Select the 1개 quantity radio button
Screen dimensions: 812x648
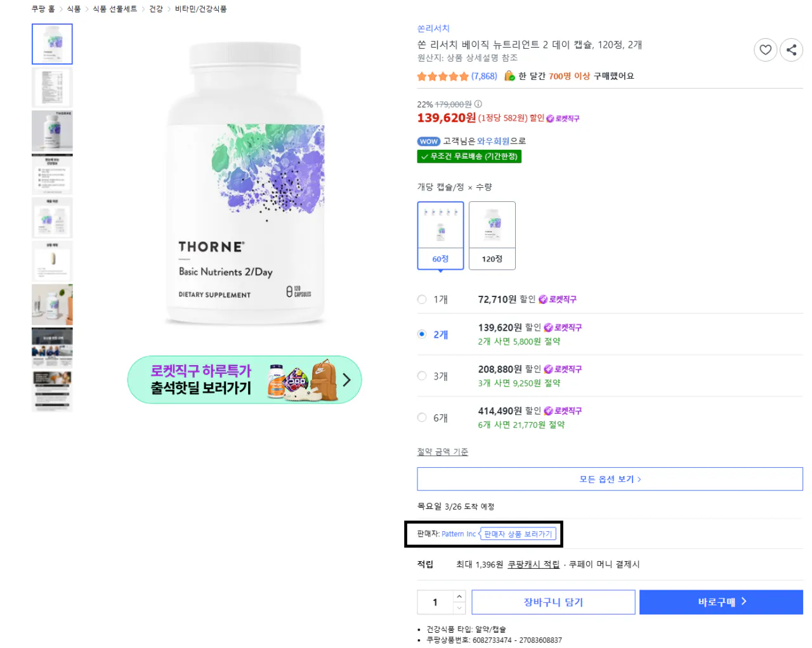(x=421, y=299)
